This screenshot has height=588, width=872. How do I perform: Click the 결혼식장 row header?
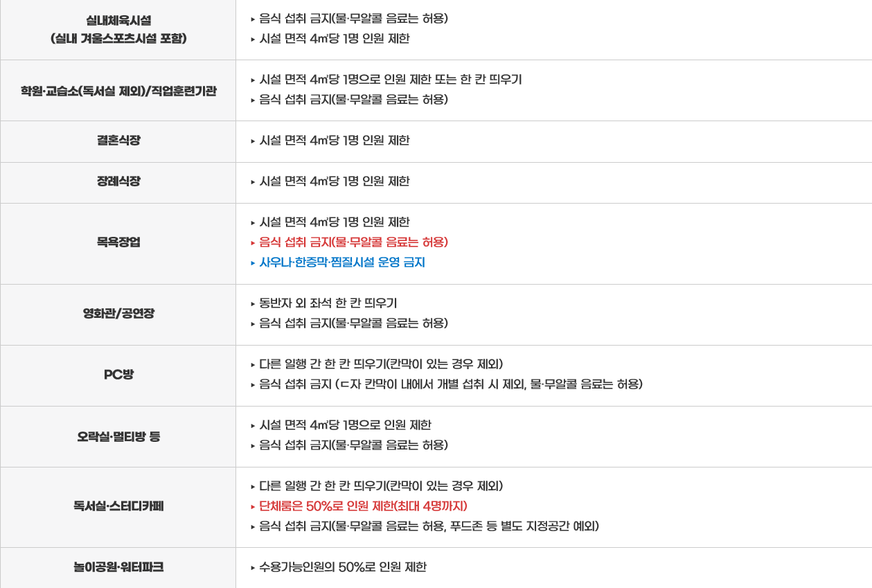[118, 141]
